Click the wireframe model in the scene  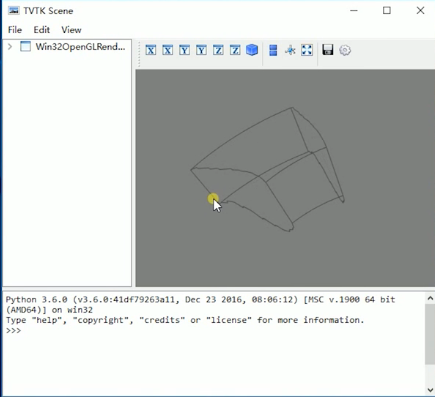[x=268, y=169]
